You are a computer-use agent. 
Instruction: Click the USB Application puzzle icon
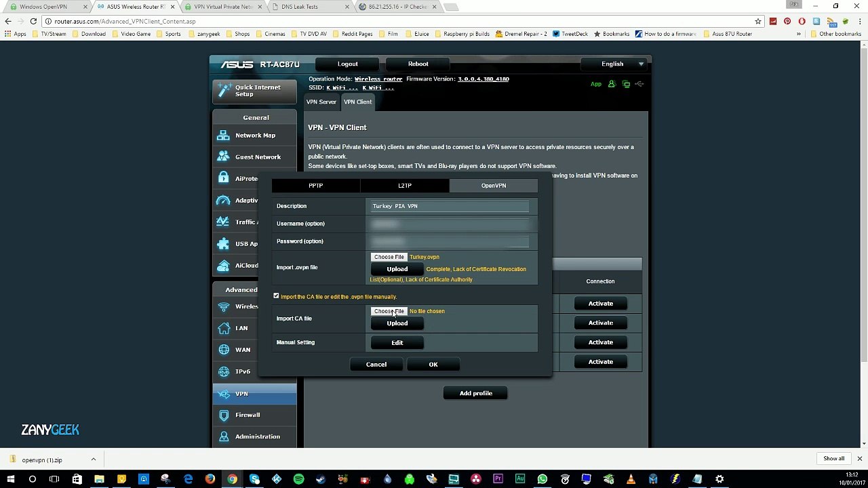223,243
